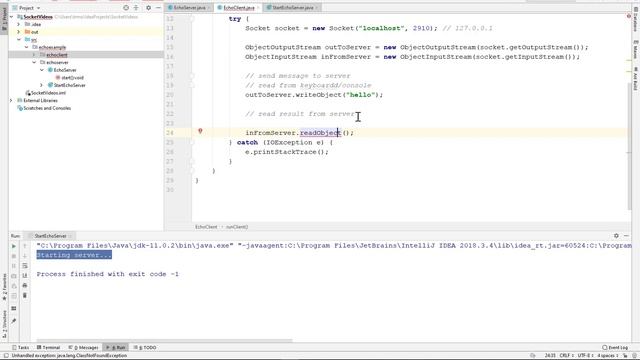Click the error indicator at editor top-right

pos(628,16)
